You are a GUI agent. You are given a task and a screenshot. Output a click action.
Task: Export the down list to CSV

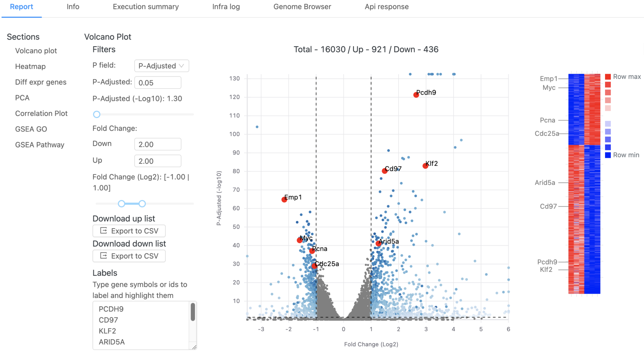coord(129,256)
